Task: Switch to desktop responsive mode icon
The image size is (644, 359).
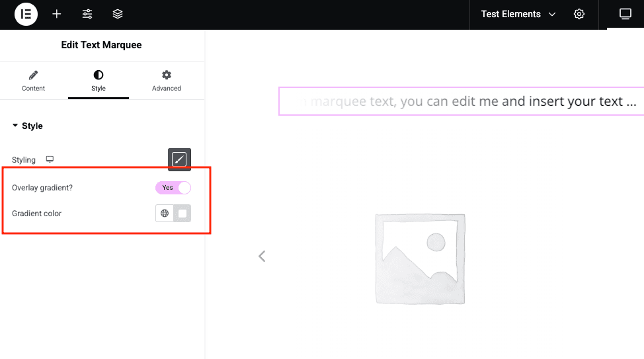Action: tap(625, 14)
